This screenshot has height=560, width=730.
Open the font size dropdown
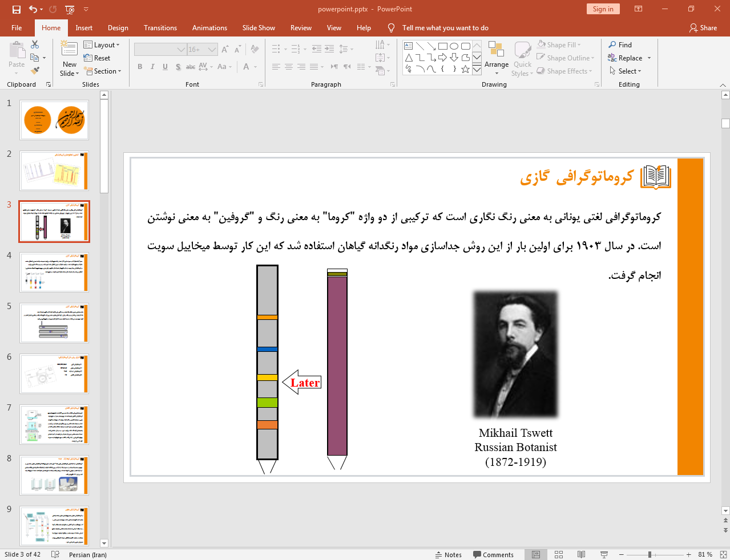coord(212,50)
